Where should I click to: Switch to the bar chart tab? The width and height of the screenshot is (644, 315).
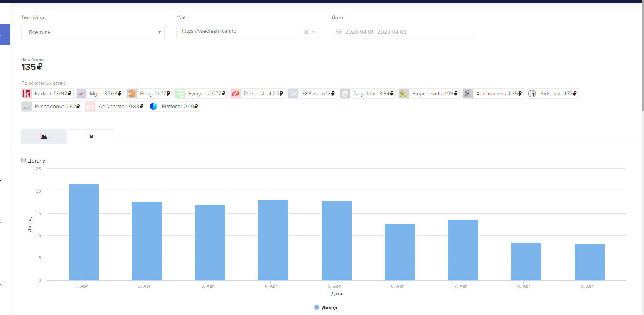[x=91, y=137]
